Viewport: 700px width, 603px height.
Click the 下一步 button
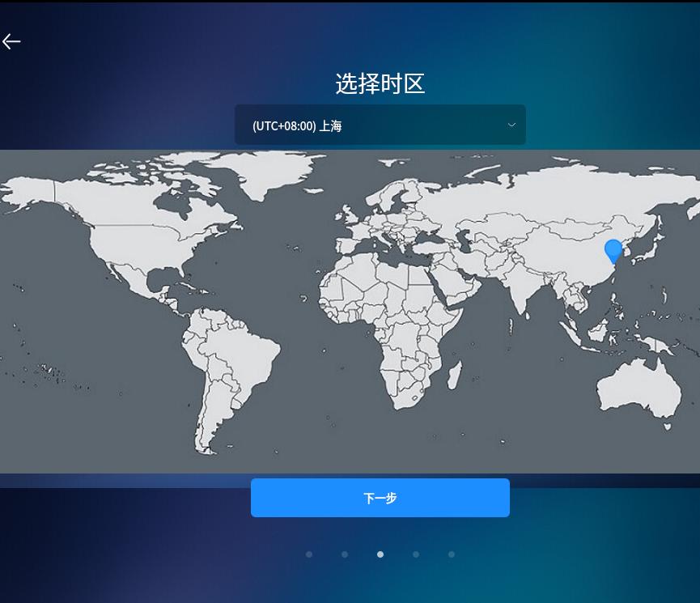point(380,498)
